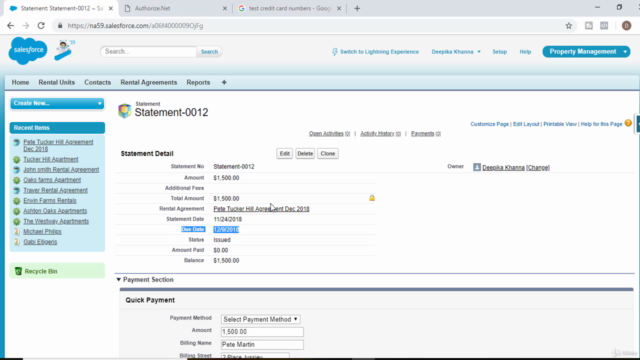Collapse the Payment Section
Viewport: 640px width, 360px height.
(x=118, y=280)
